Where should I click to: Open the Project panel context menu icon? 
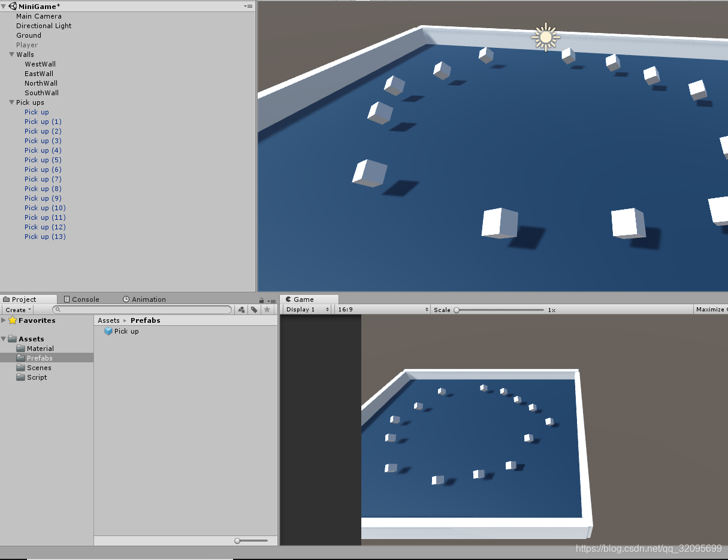coord(271,300)
